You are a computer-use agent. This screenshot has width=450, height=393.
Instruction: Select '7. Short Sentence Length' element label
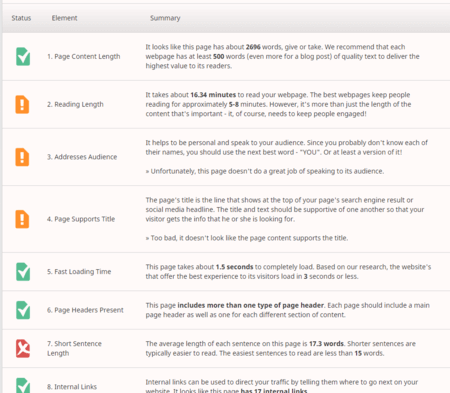pyautogui.click(x=74, y=348)
